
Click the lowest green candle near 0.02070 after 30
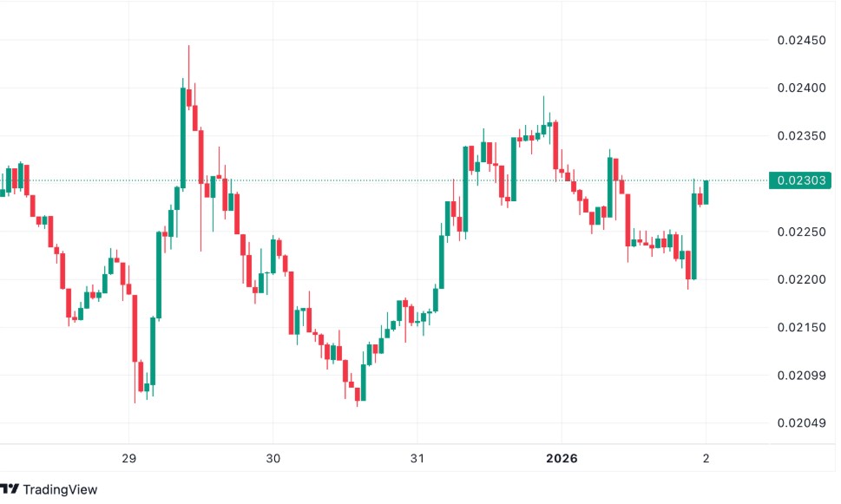click(363, 383)
